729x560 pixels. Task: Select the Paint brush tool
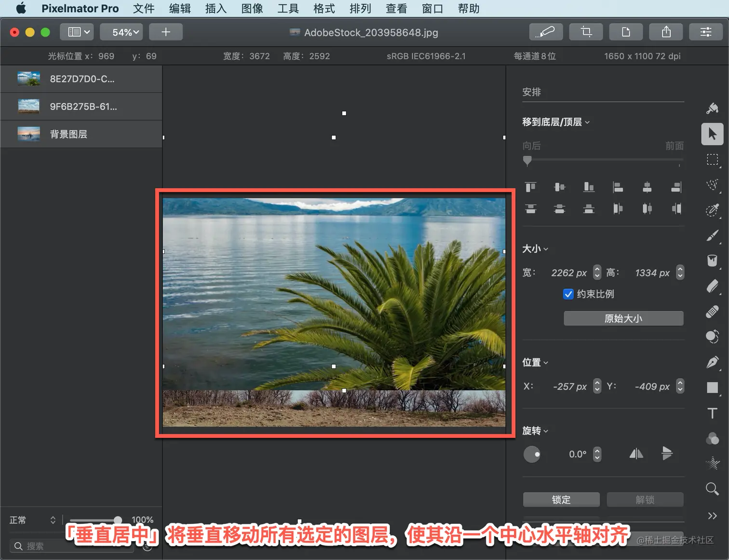click(712, 235)
